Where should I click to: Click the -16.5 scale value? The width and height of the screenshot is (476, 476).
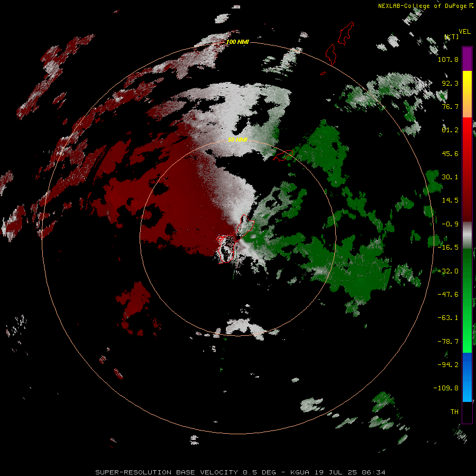(448, 248)
